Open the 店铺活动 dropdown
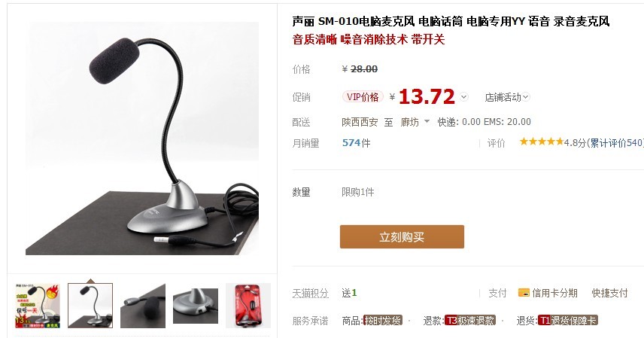Image resolution: width=644 pixels, height=338 pixels. [x=507, y=97]
